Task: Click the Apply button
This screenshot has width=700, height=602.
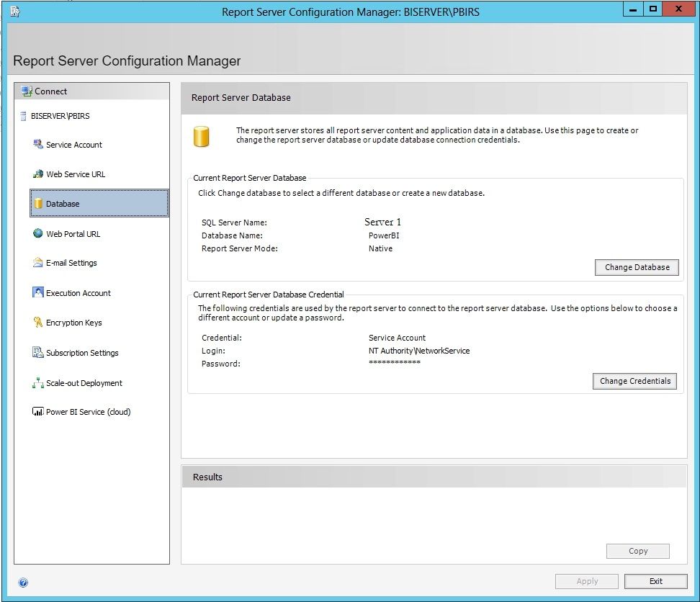Action: coord(587,581)
